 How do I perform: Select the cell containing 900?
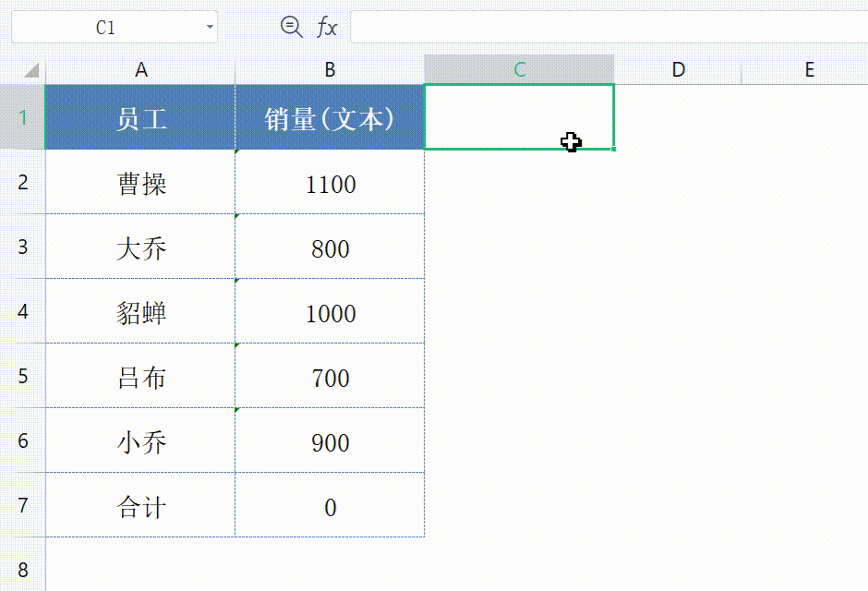click(330, 441)
